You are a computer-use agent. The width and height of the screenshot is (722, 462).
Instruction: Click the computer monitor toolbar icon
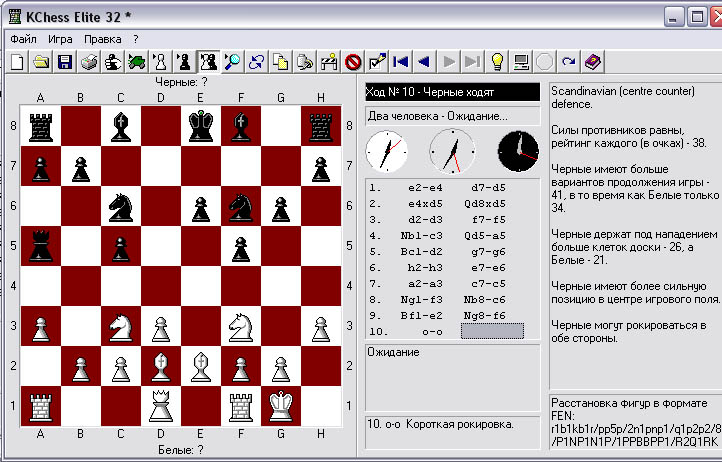(521, 62)
